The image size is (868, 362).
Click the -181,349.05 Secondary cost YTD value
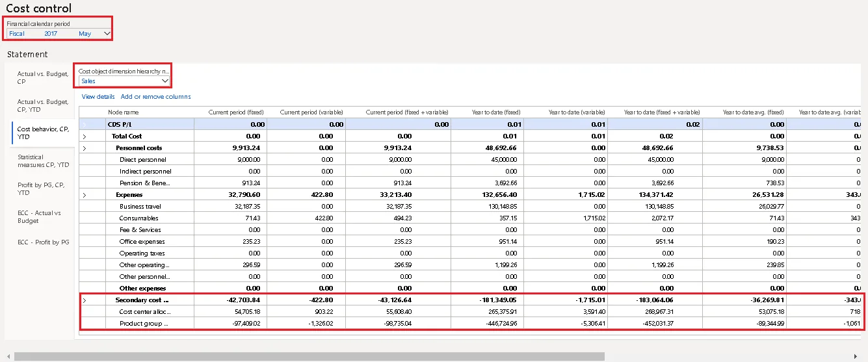[498, 300]
